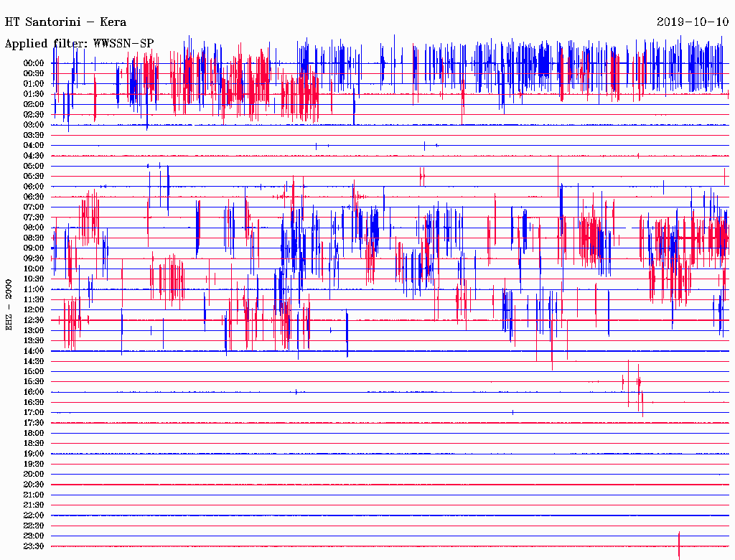735x560 pixels.
Task: Click the 09:00 time label
Action: coord(34,248)
